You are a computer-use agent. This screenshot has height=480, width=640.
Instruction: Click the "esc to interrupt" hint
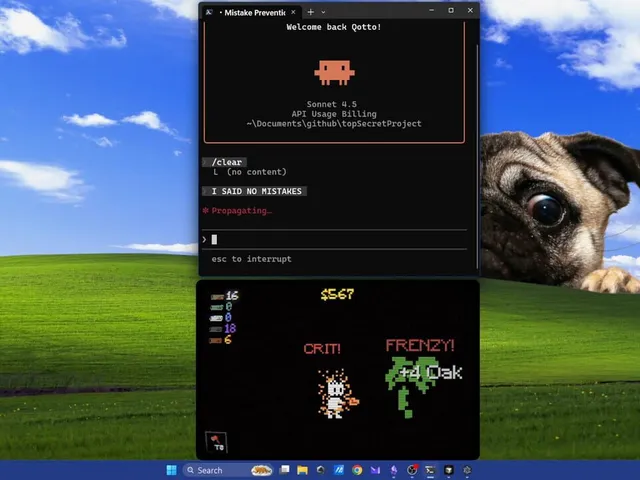tap(251, 259)
